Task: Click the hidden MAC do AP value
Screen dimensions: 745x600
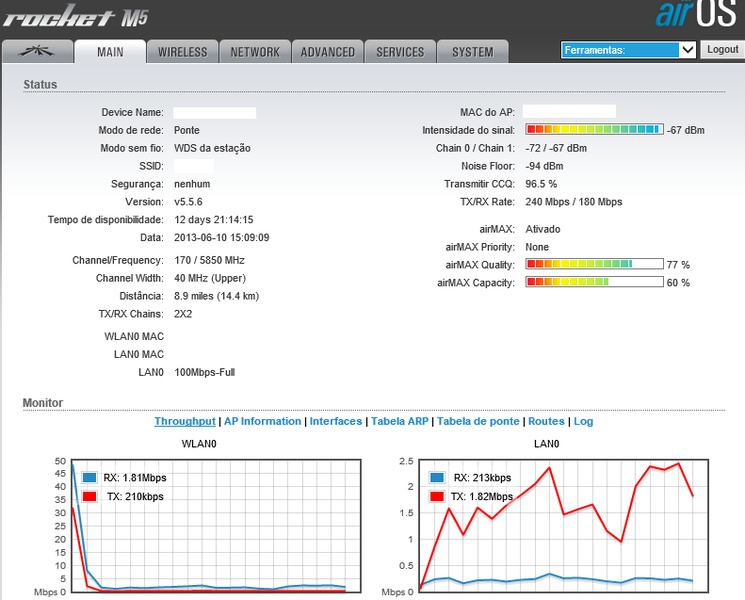Action: pyautogui.click(x=569, y=112)
